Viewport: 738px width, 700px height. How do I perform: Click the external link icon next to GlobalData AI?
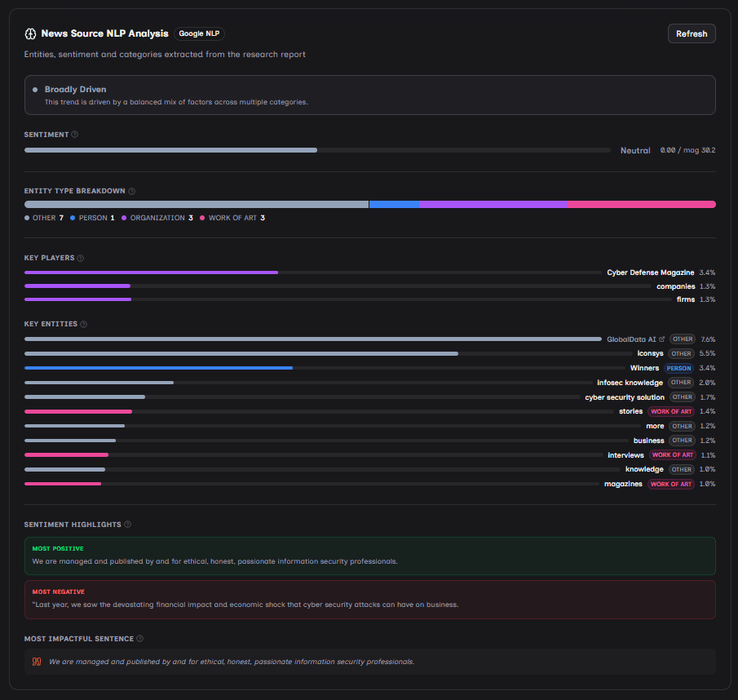pyautogui.click(x=661, y=339)
